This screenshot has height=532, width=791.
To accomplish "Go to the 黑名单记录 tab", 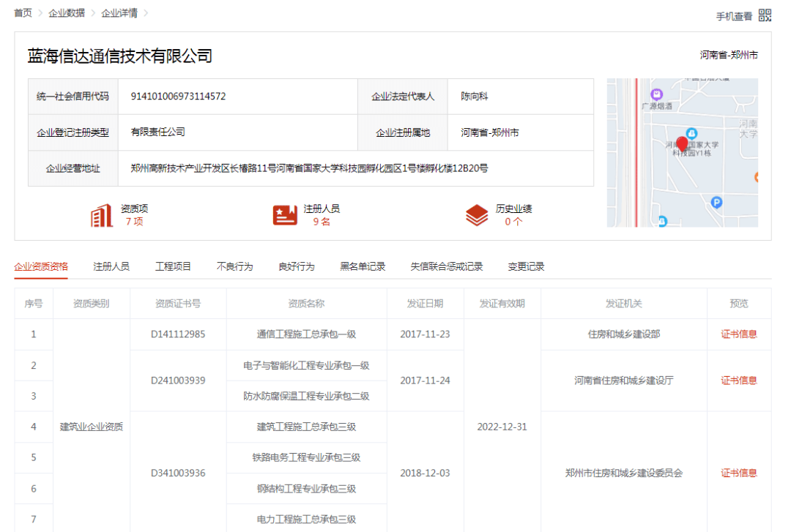I will (363, 266).
